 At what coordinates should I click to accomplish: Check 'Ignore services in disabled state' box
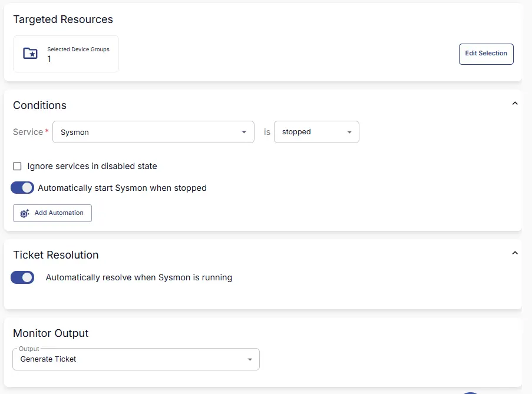(x=18, y=166)
